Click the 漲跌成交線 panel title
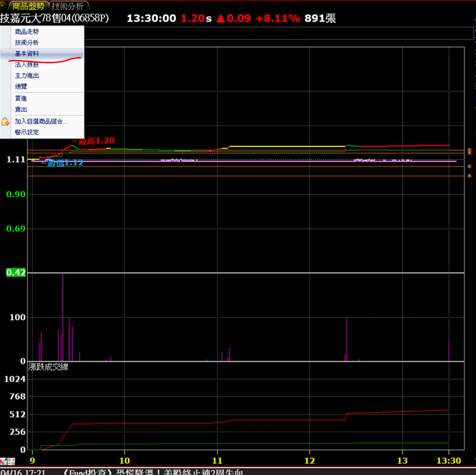This screenshot has height=475, width=476. click(x=49, y=367)
